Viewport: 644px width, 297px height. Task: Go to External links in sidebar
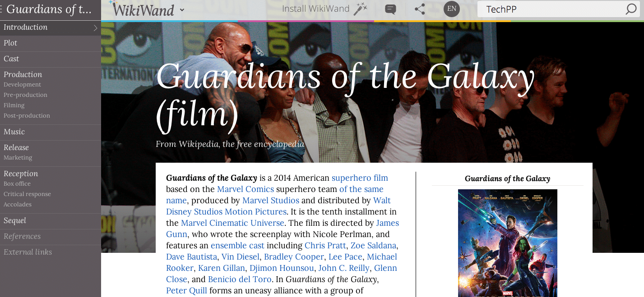(28, 252)
